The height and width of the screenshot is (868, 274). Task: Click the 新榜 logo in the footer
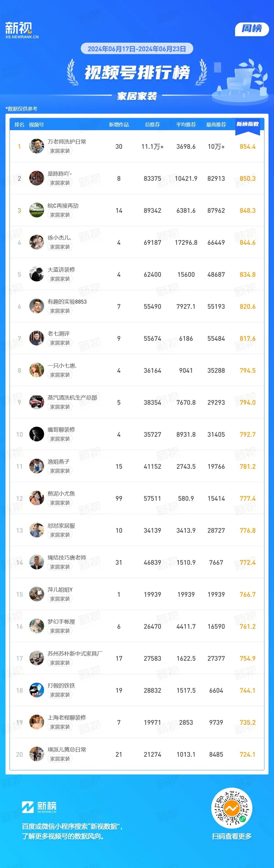(x=39, y=807)
